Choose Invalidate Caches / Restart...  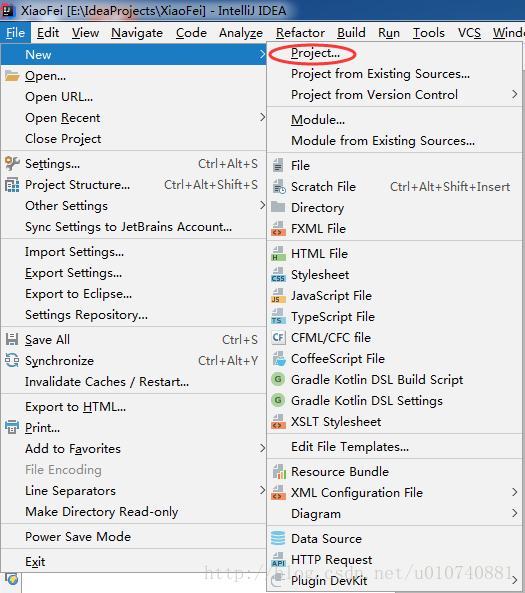107,382
